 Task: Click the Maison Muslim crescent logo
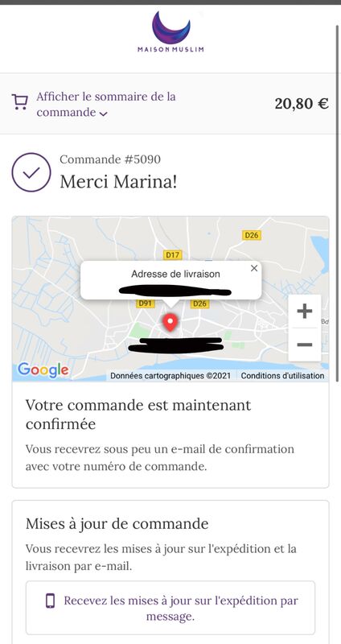(170, 27)
